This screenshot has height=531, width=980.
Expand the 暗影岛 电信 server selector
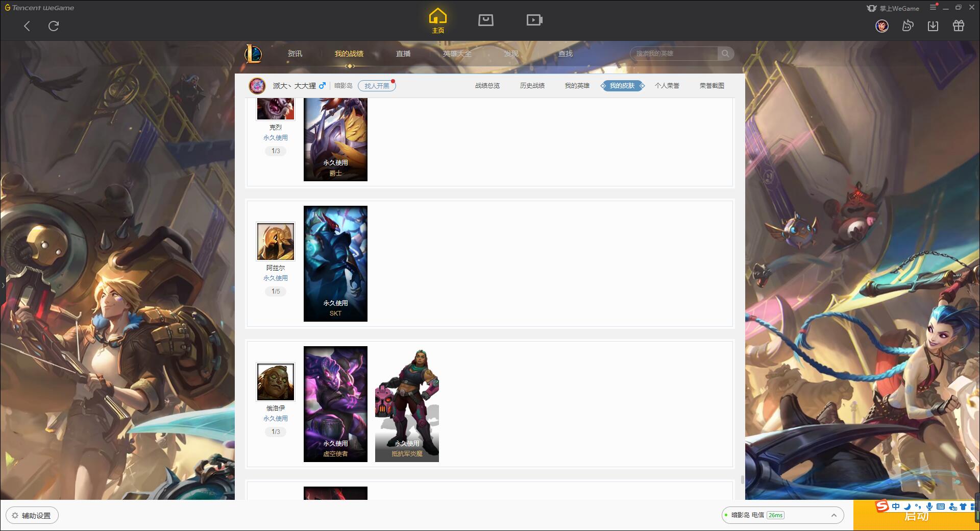point(782,515)
